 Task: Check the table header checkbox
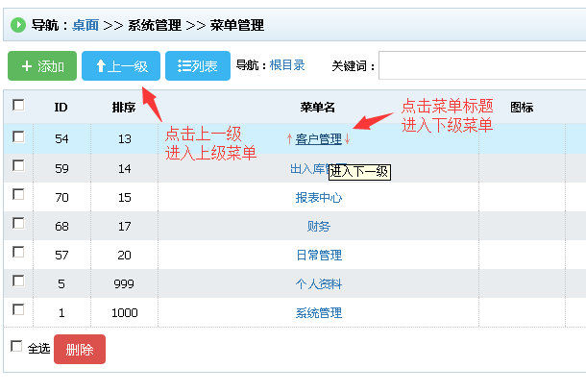[18, 105]
